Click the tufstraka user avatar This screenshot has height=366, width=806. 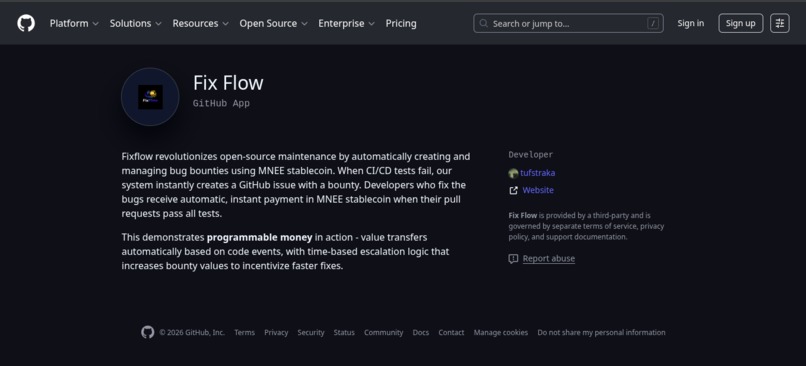click(x=513, y=173)
